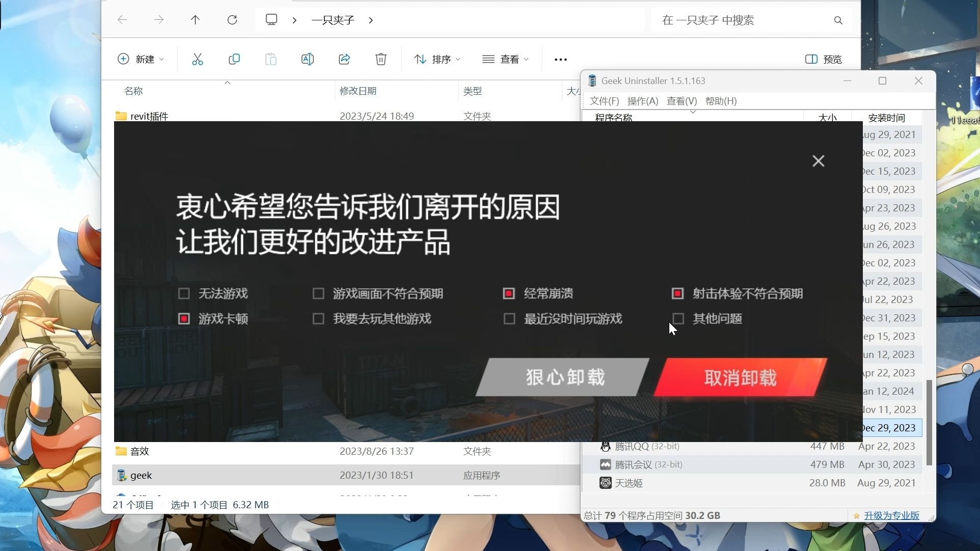This screenshot has height=551, width=980.
Task: Click the Rename icon in Explorer toolbar
Action: point(308,59)
